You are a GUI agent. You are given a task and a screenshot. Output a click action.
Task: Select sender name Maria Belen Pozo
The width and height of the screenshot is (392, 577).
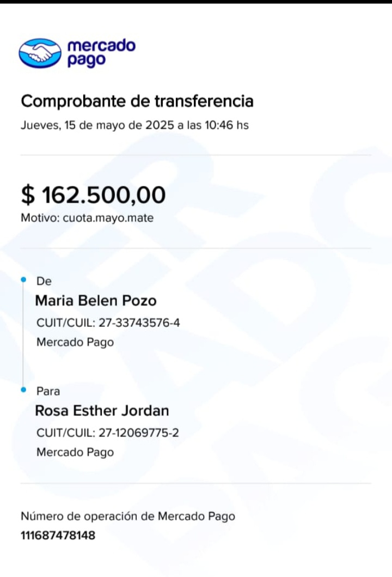[x=96, y=301]
